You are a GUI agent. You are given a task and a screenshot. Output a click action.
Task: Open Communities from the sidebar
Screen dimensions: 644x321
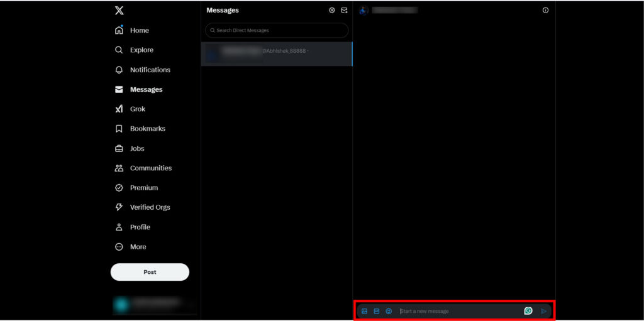tap(150, 168)
